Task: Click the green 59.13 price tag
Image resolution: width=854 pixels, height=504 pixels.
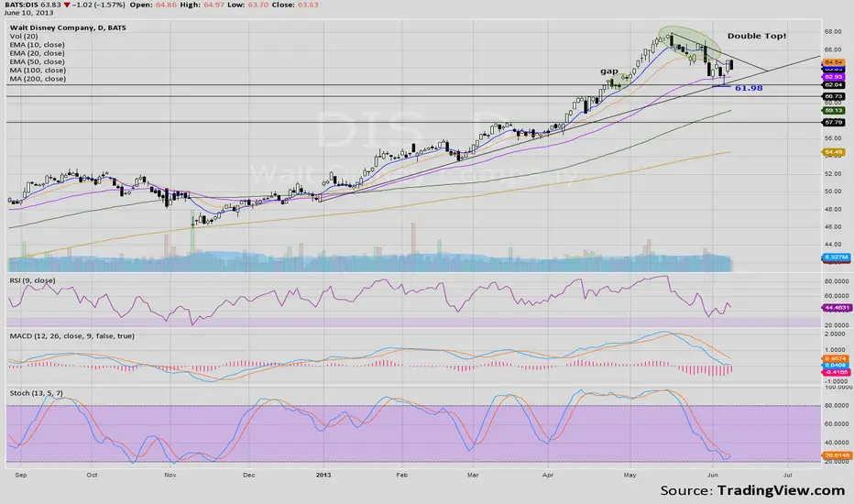Action: (x=833, y=111)
